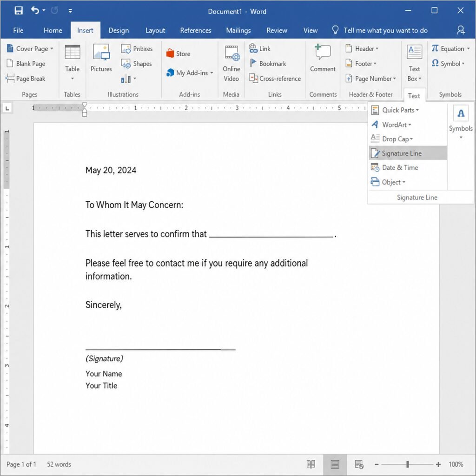476x476 pixels.
Task: Click the 'May 20, 2024' date line
Action: click(x=111, y=170)
